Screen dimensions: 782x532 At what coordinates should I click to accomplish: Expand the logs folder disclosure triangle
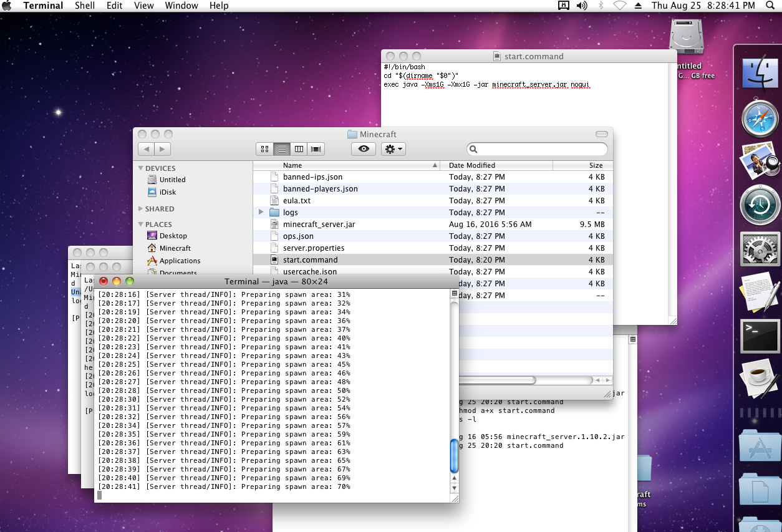261,213
